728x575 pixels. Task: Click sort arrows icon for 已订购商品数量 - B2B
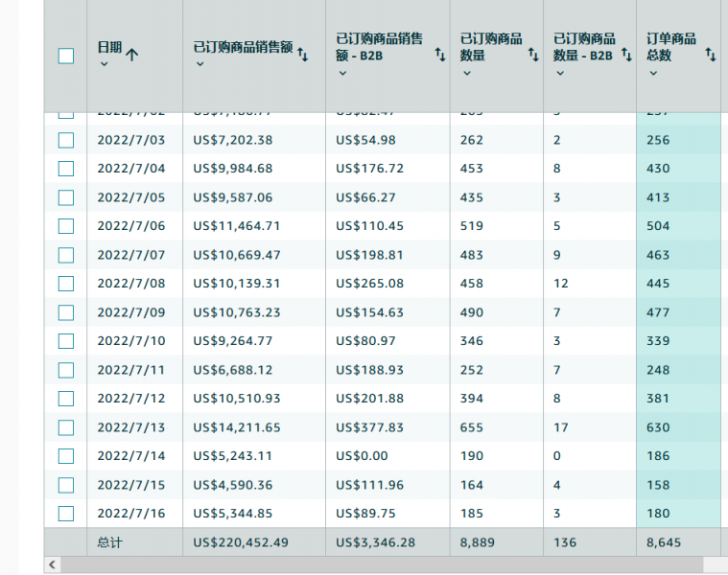point(626,55)
